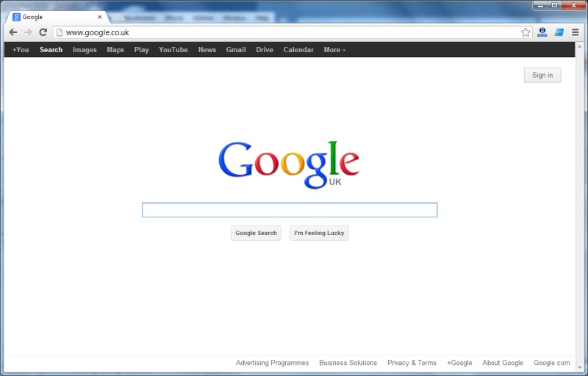Open Gmail from the top bar
Image resolution: width=588 pixels, height=376 pixels.
[236, 50]
